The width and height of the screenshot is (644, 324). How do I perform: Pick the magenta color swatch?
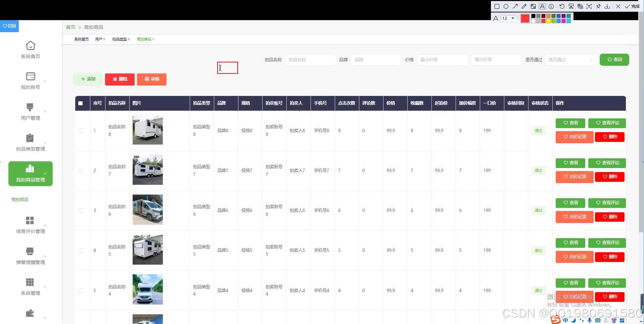coord(563,21)
